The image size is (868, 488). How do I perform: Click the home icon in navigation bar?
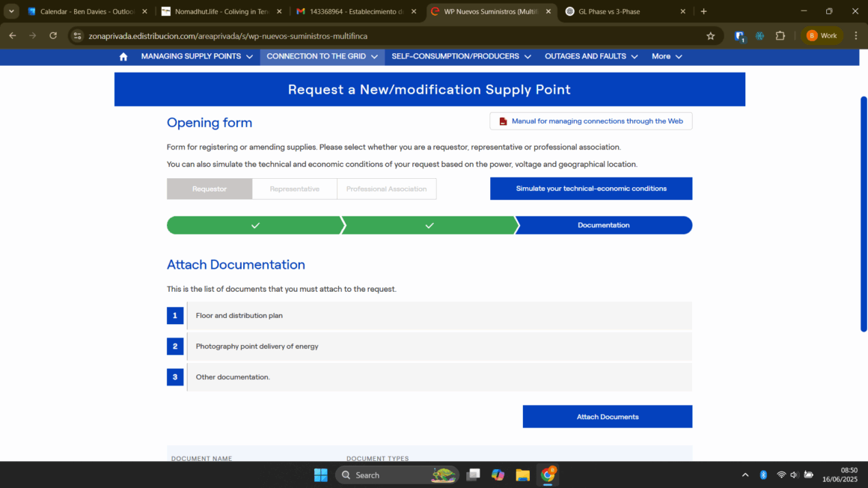[123, 57]
